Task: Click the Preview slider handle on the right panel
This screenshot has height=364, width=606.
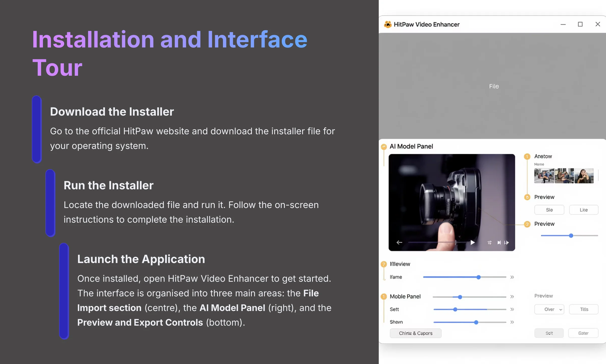Action: tap(571, 236)
